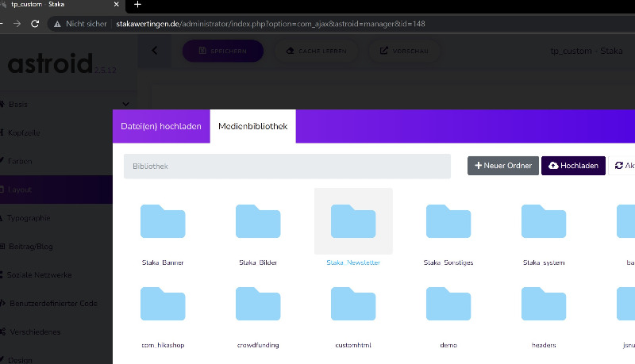
Task: Open a new browser tab
Action: tap(137, 5)
